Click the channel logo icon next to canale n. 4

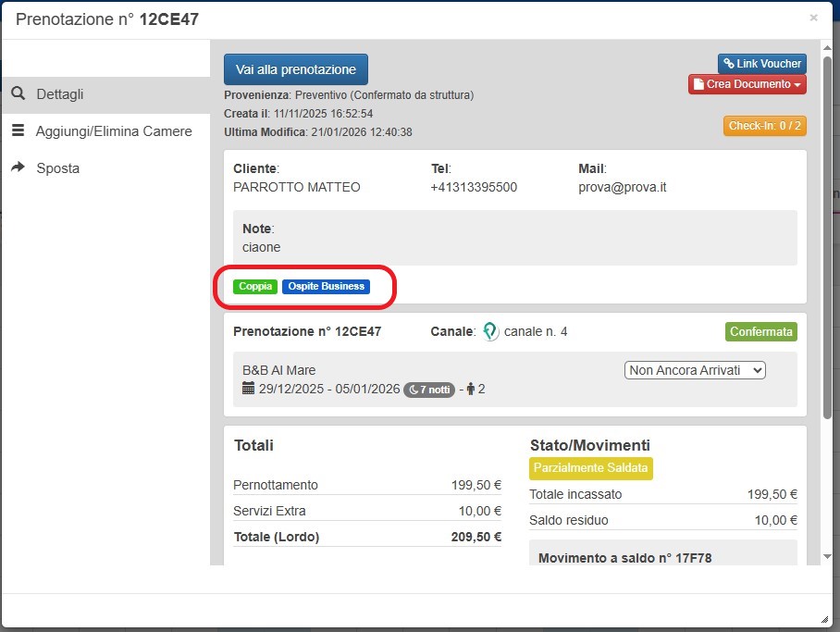click(x=490, y=331)
